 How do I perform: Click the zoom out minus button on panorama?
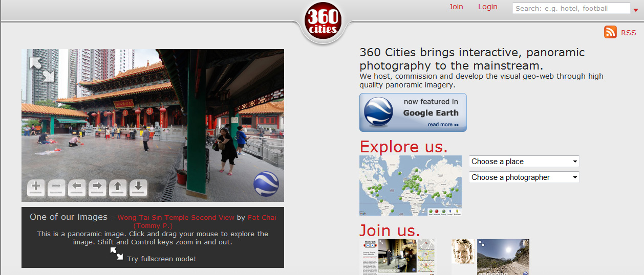(x=56, y=188)
